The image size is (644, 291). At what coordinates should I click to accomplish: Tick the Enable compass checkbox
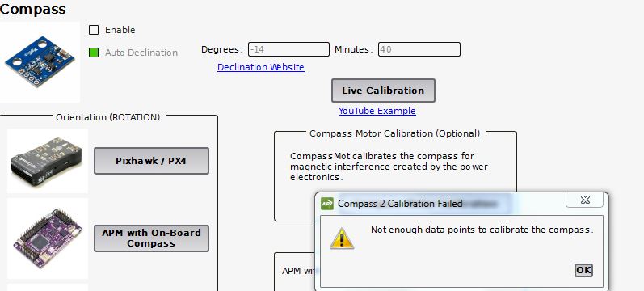tap(94, 30)
